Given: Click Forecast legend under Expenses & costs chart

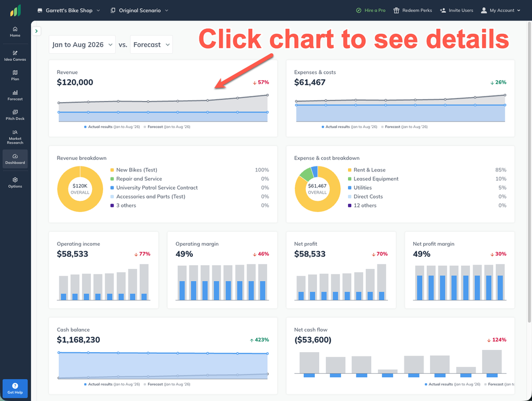Looking at the screenshot, I should [x=404, y=127].
